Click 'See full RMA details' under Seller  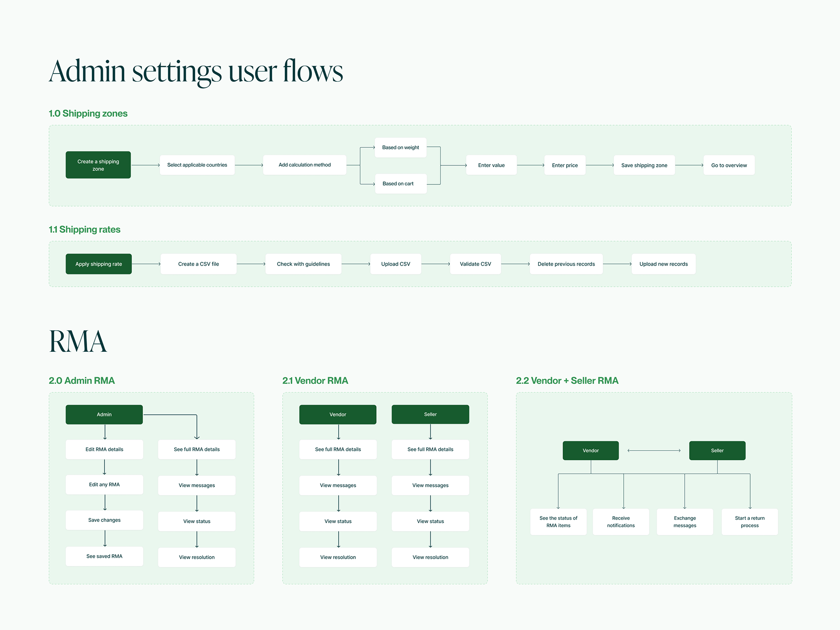pyautogui.click(x=430, y=449)
